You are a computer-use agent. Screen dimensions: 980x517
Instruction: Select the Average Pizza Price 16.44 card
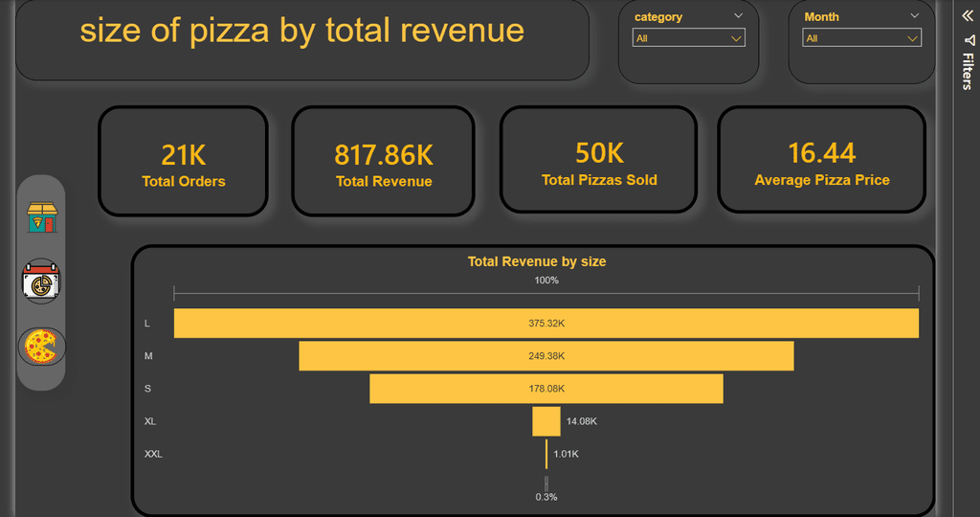point(821,159)
